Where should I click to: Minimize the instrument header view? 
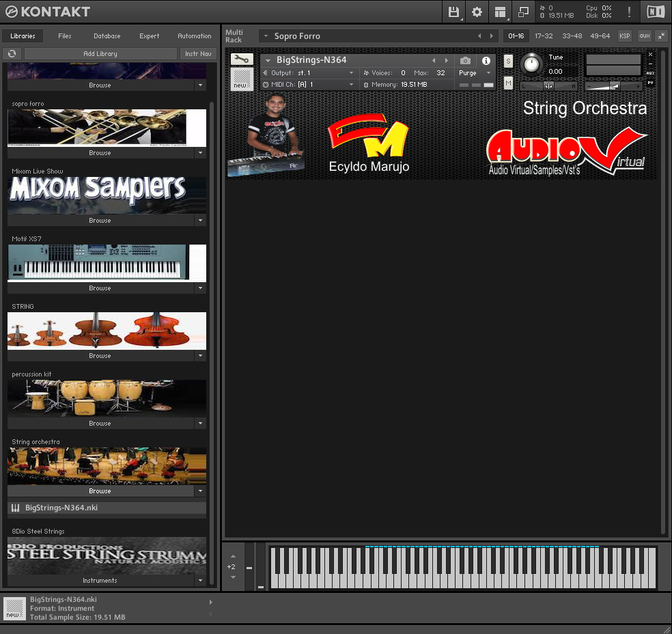point(651,64)
